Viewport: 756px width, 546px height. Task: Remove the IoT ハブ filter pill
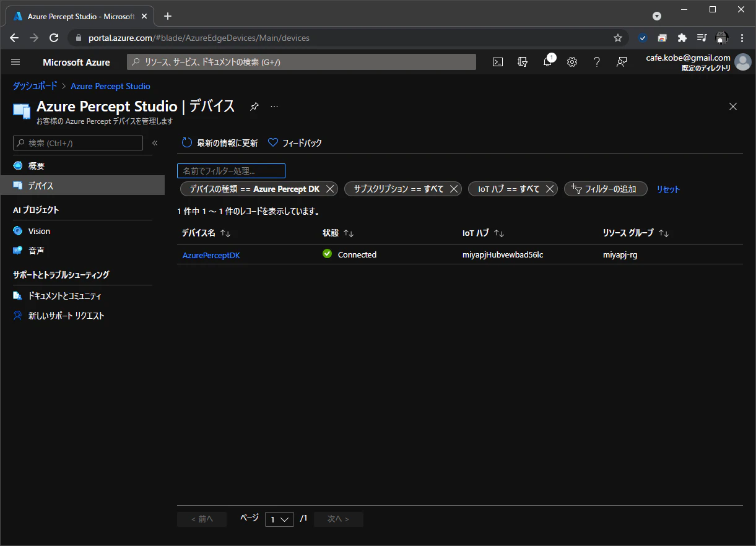pyautogui.click(x=549, y=189)
